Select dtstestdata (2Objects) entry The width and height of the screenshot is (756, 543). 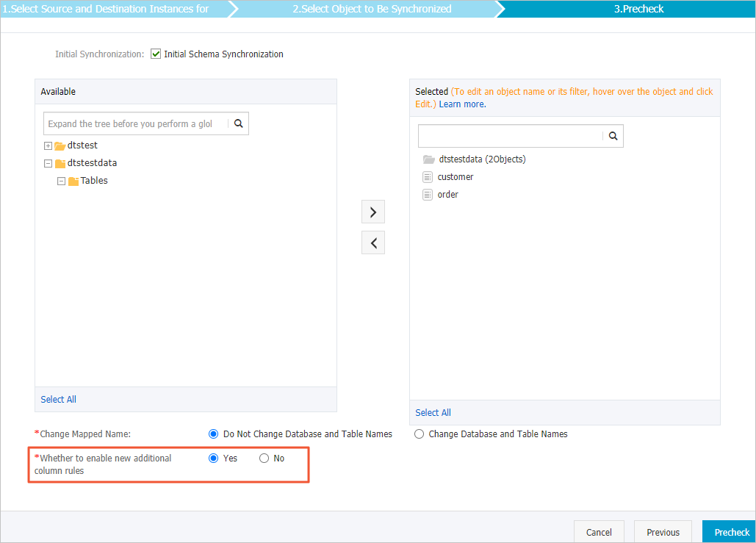pos(482,159)
